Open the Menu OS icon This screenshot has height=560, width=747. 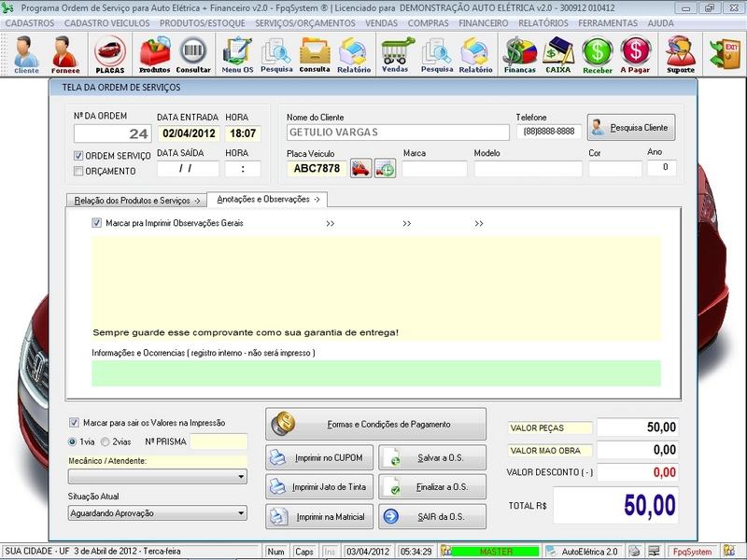point(237,54)
